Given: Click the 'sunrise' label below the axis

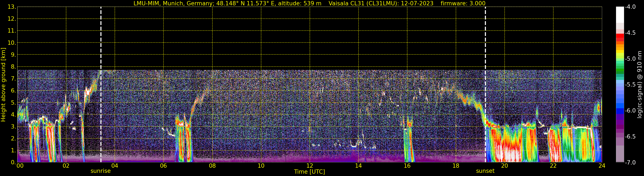Looking at the screenshot, I should click(101, 171).
